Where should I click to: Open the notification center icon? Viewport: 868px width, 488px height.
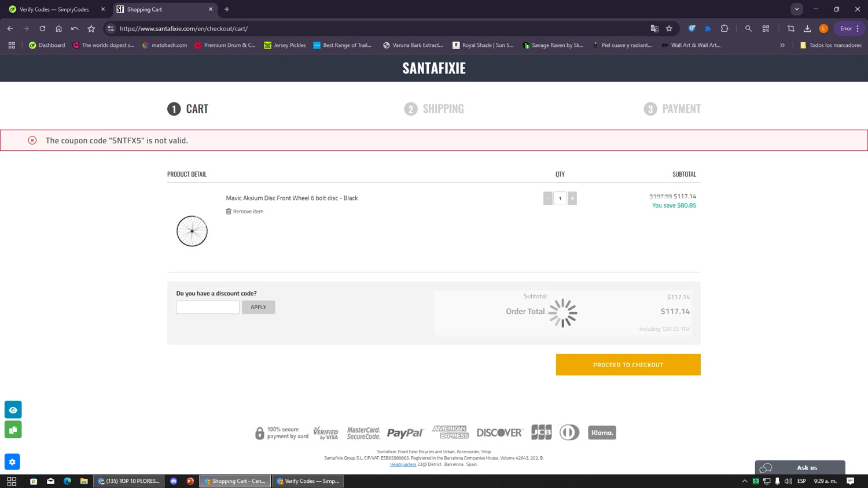pyautogui.click(x=850, y=481)
